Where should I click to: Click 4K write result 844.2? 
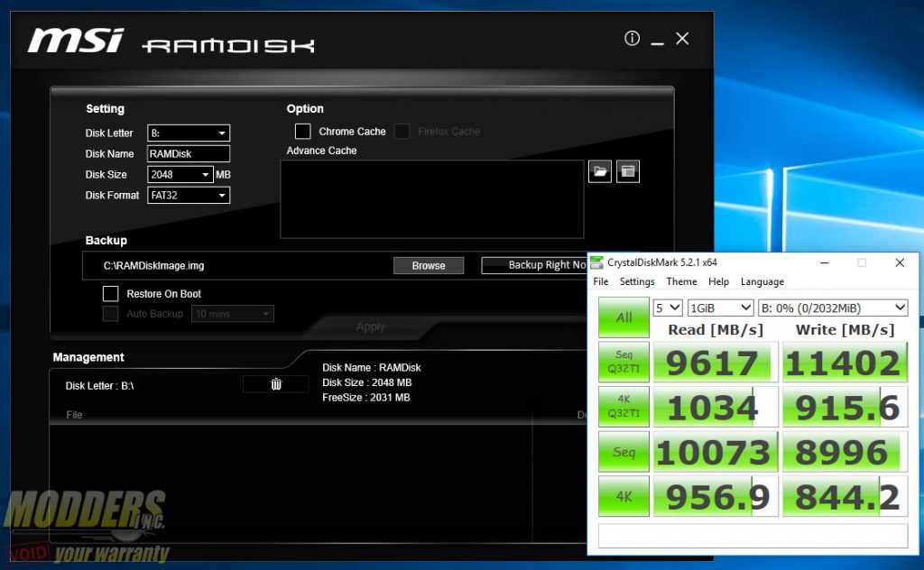coord(845,496)
